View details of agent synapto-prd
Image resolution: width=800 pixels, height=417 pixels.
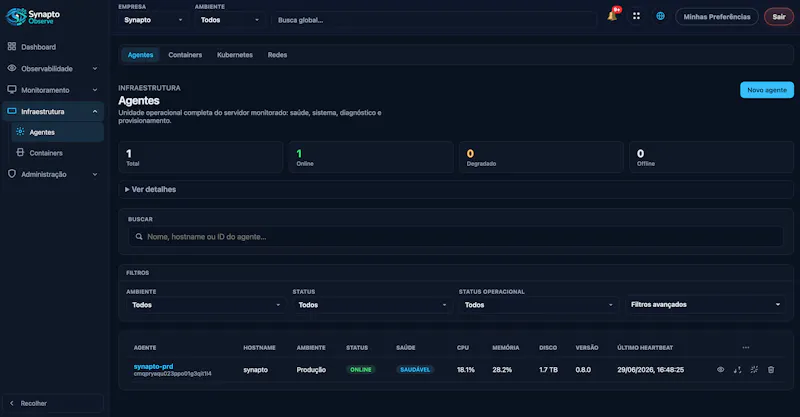(x=720, y=370)
